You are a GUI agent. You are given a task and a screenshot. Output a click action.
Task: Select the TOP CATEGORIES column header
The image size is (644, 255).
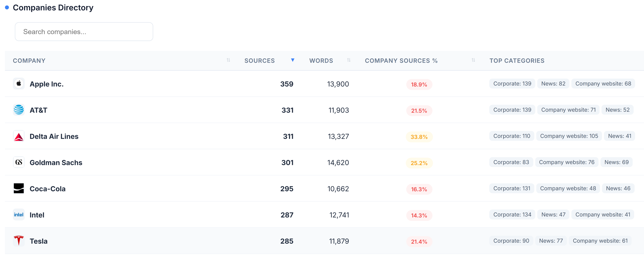[x=517, y=60]
